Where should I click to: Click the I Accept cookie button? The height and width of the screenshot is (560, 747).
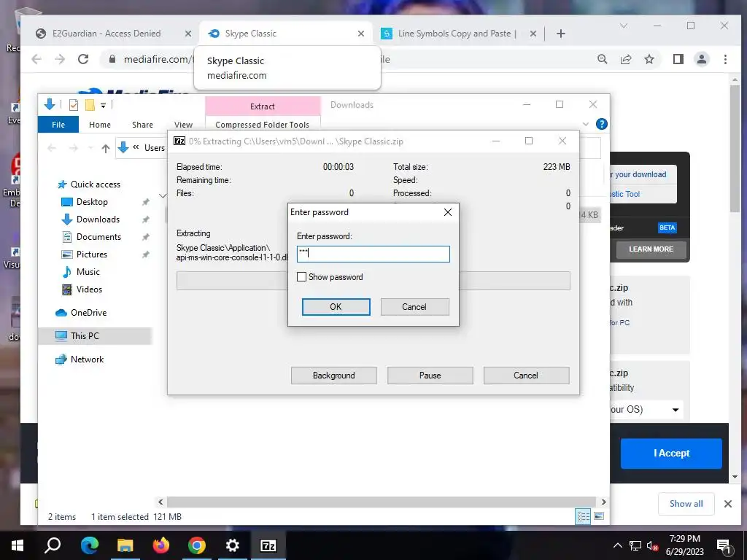(671, 454)
